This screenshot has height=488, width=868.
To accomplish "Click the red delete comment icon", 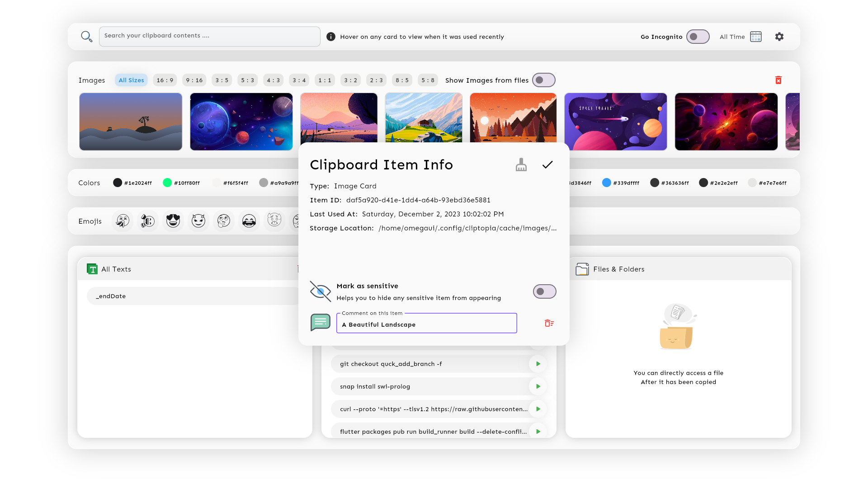I will click(549, 323).
